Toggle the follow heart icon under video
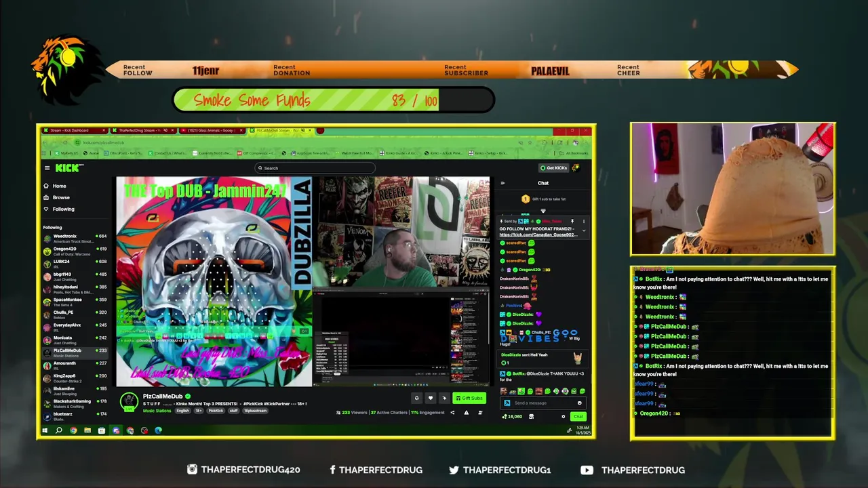868x488 pixels. tap(430, 398)
